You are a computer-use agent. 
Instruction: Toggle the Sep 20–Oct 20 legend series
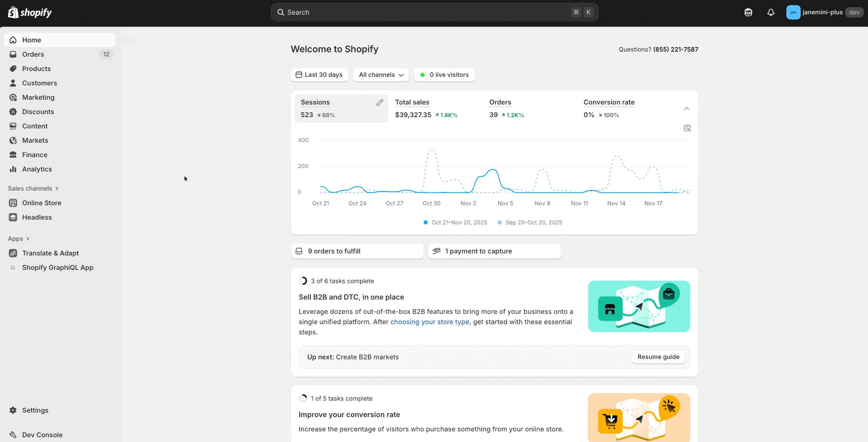[530, 222]
